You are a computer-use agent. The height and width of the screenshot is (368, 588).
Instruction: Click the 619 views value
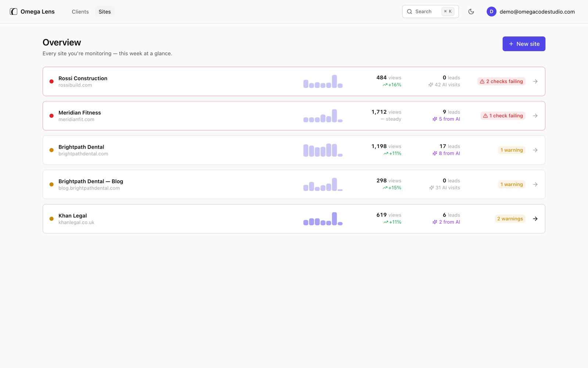pos(389,215)
